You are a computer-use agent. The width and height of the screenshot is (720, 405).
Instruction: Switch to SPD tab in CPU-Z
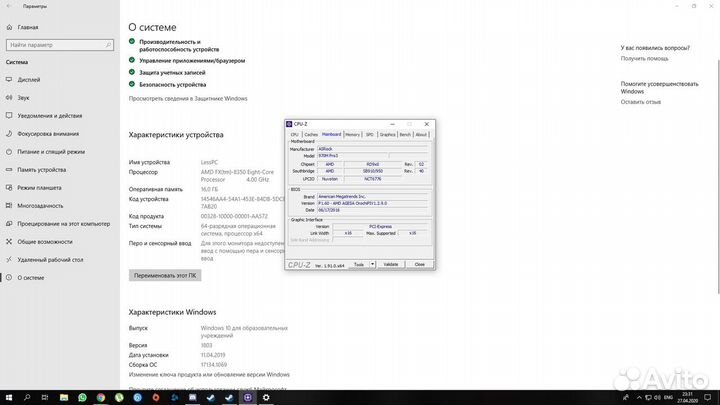370,135
